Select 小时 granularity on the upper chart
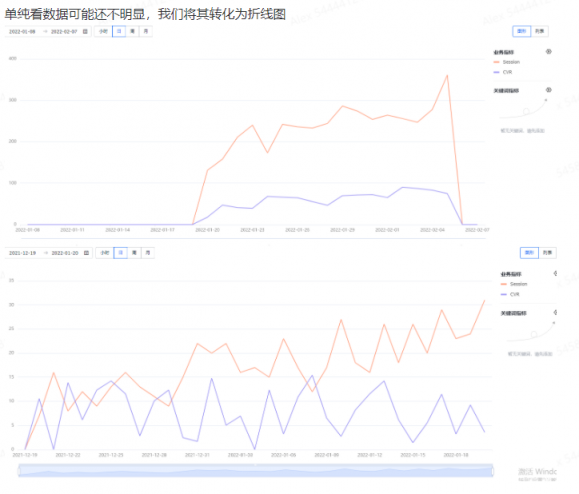Viewport: 579px width, 494px height. (x=103, y=31)
